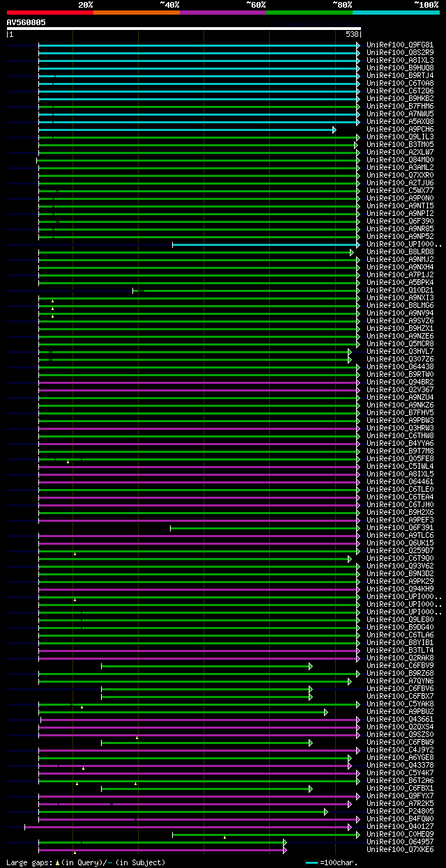Choose the UniRef100_A3AML2 entry
The height and width of the screenshot is (868, 446).
point(400,168)
